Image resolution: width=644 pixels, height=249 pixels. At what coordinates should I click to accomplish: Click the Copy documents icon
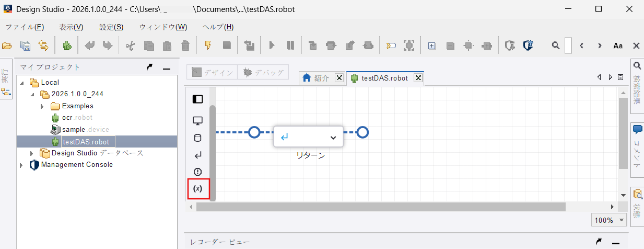pos(149,46)
